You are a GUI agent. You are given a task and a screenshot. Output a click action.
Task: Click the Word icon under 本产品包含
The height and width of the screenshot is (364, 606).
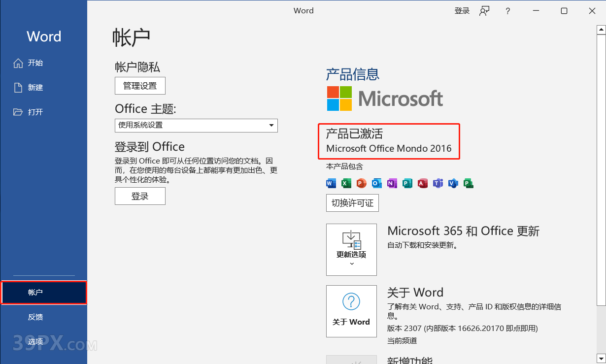tap(331, 183)
